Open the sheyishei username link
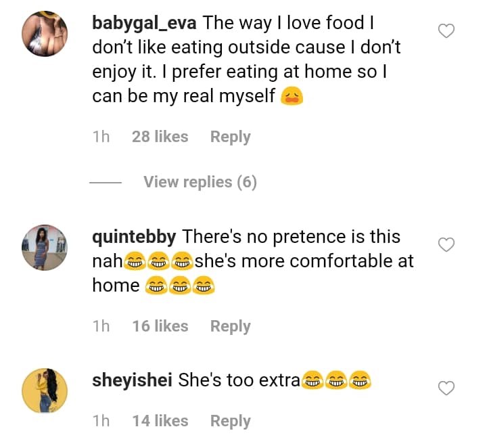This screenshot has height=448, width=487. point(132,380)
